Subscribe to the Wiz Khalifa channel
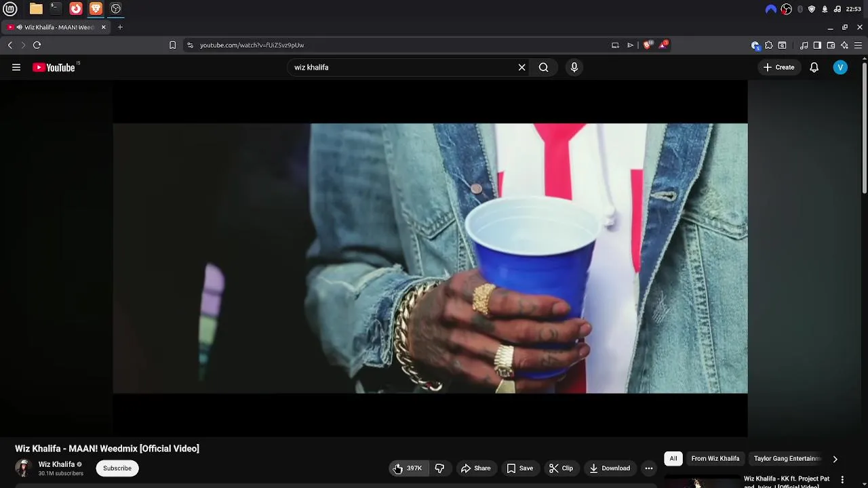Viewport: 868px width, 488px height. click(x=117, y=468)
